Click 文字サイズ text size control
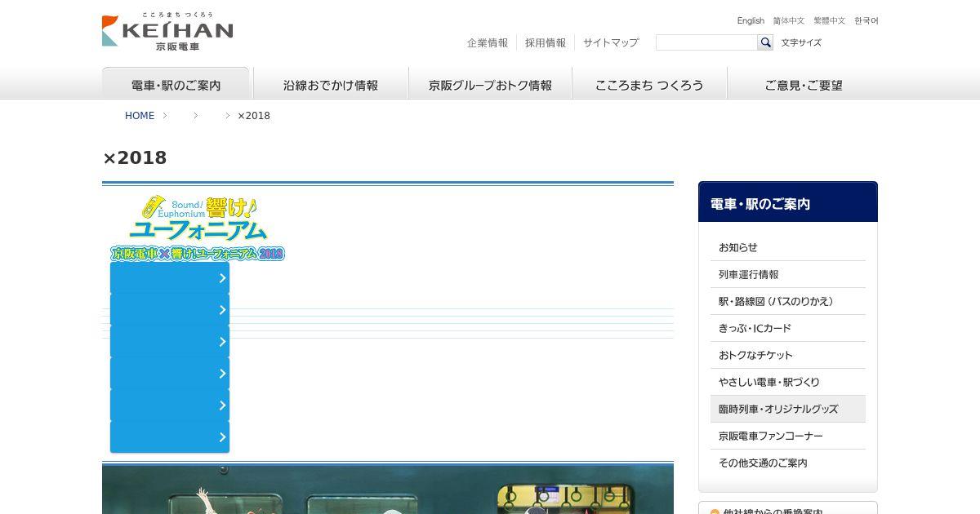The width and height of the screenshot is (980, 514). 801,42
